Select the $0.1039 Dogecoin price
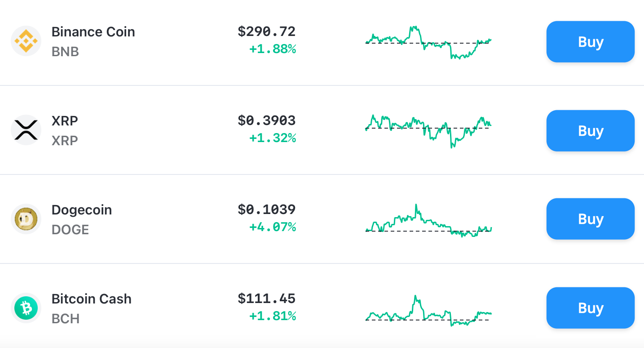The image size is (644, 348). pyautogui.click(x=267, y=210)
